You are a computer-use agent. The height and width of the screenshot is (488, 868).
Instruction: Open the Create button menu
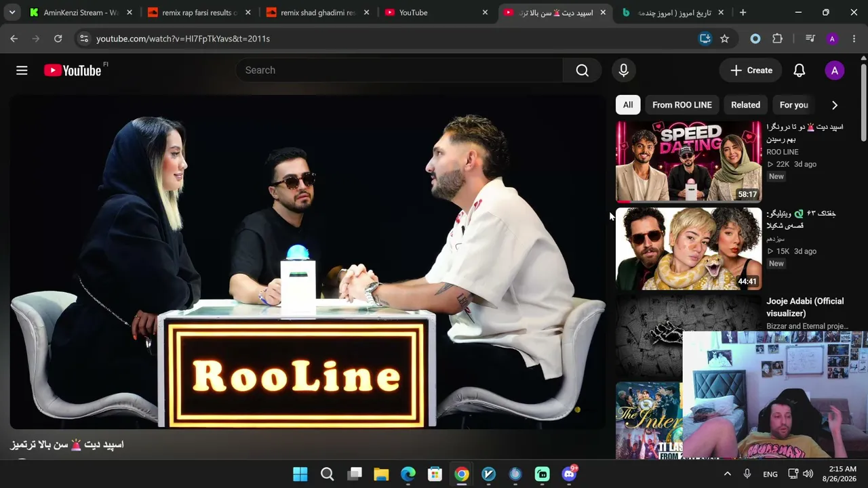click(751, 70)
